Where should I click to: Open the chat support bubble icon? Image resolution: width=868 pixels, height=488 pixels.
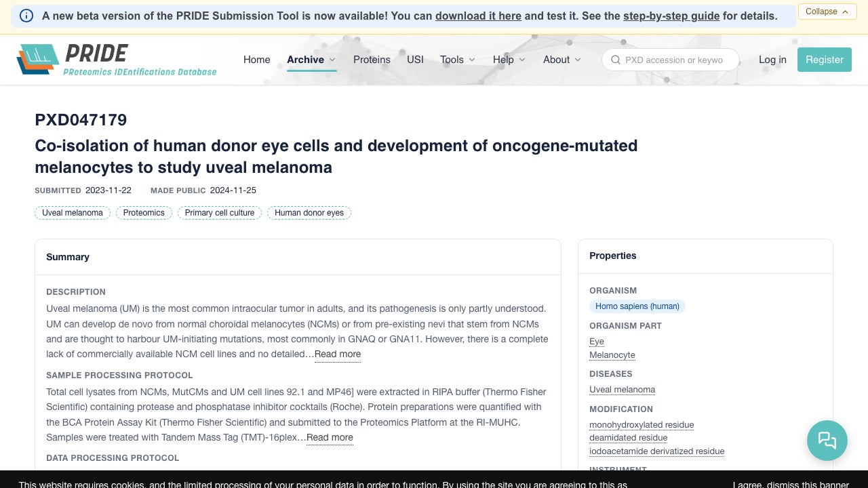(827, 441)
